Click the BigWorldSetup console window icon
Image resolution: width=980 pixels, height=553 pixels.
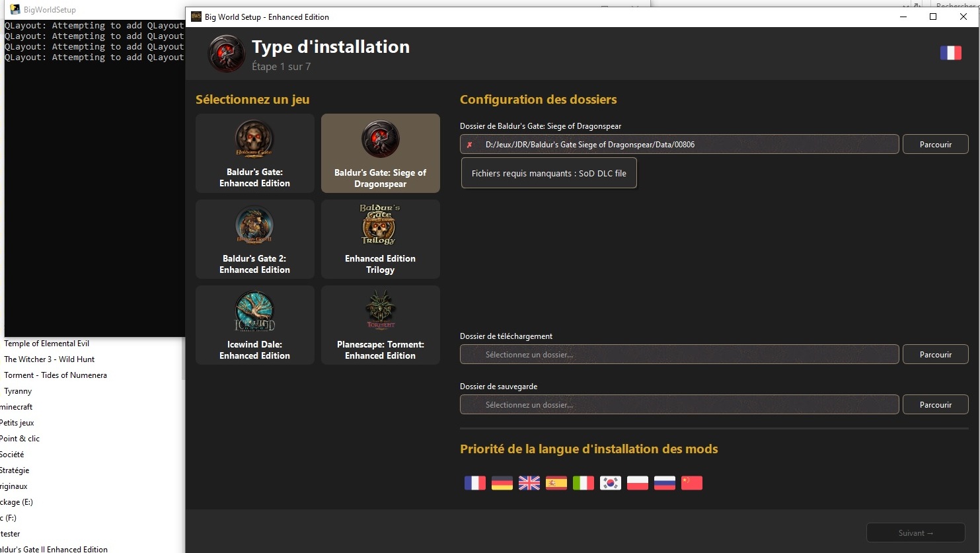15,9
